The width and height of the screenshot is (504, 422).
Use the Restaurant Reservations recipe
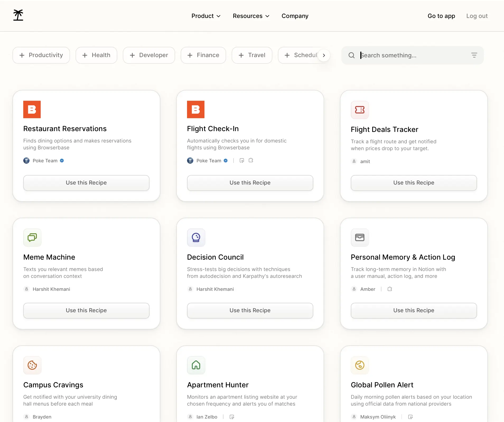[86, 183]
